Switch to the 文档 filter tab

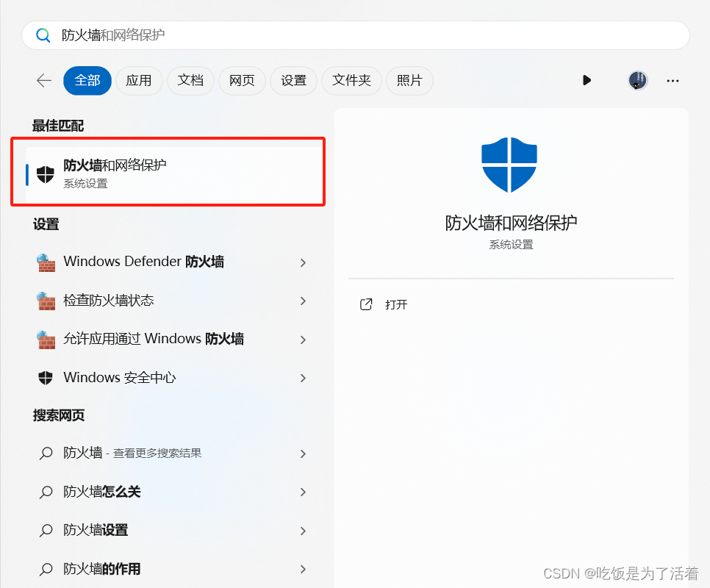pos(190,81)
